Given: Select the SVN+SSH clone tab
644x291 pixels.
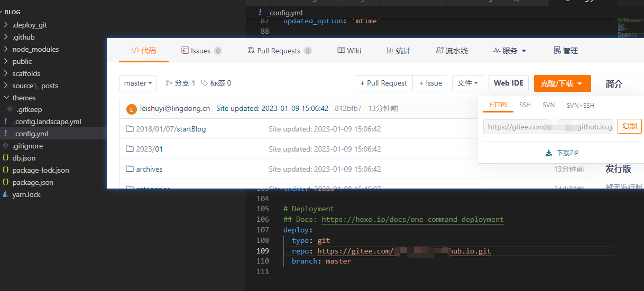Looking at the screenshot, I should (x=581, y=105).
